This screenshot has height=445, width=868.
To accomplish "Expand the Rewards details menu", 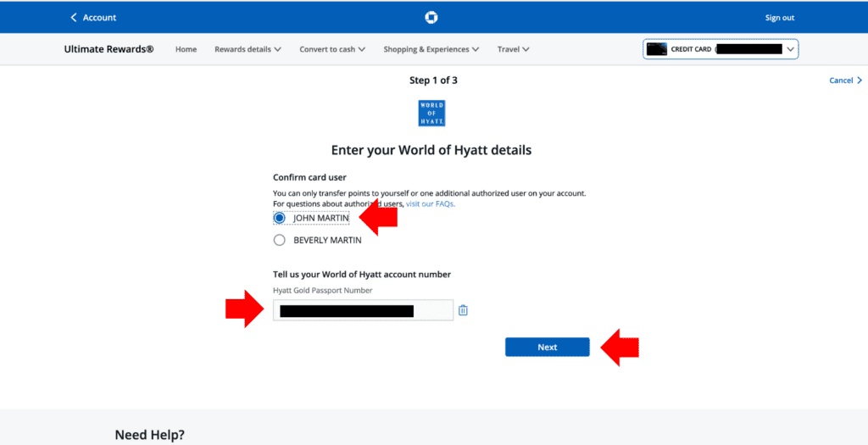I will tap(248, 49).
